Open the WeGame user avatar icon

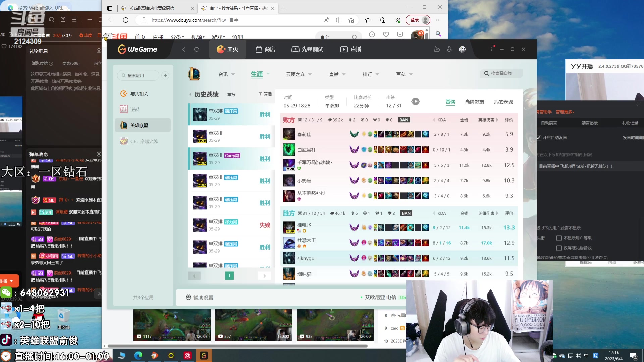coord(462,49)
